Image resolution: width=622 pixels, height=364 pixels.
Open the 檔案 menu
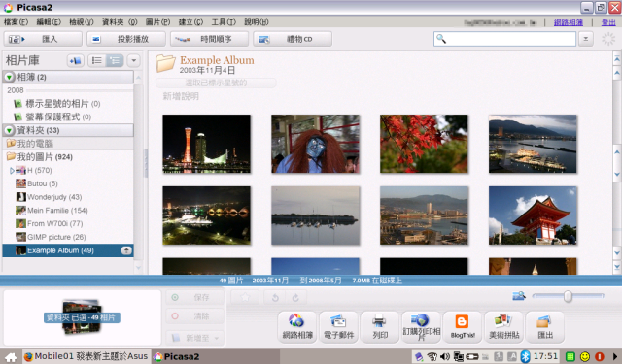coord(16,22)
